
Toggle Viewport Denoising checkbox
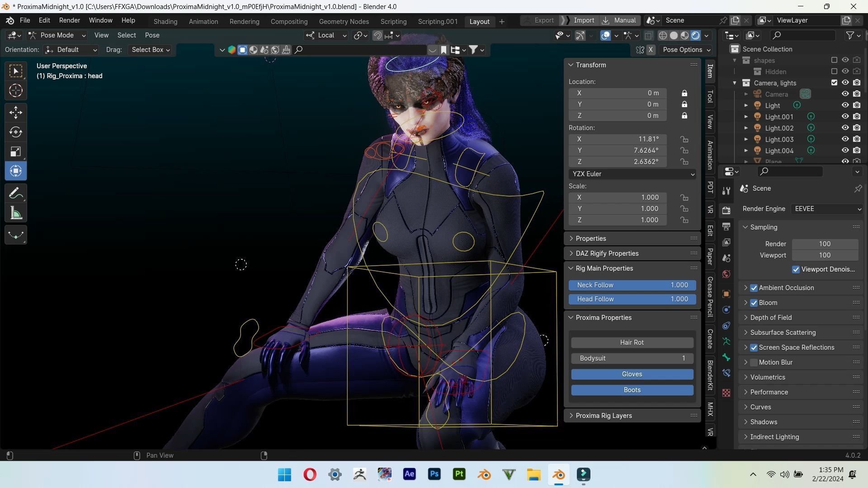[x=796, y=269]
